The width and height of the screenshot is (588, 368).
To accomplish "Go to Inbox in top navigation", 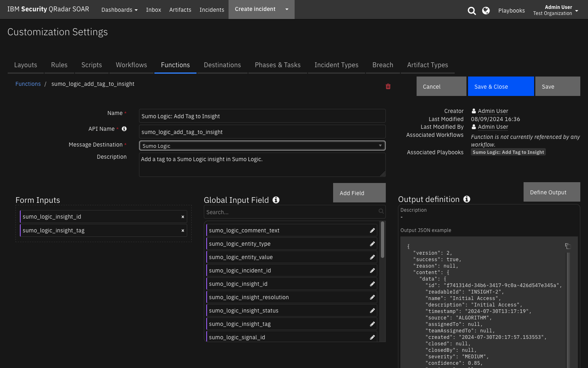I will (x=154, y=10).
